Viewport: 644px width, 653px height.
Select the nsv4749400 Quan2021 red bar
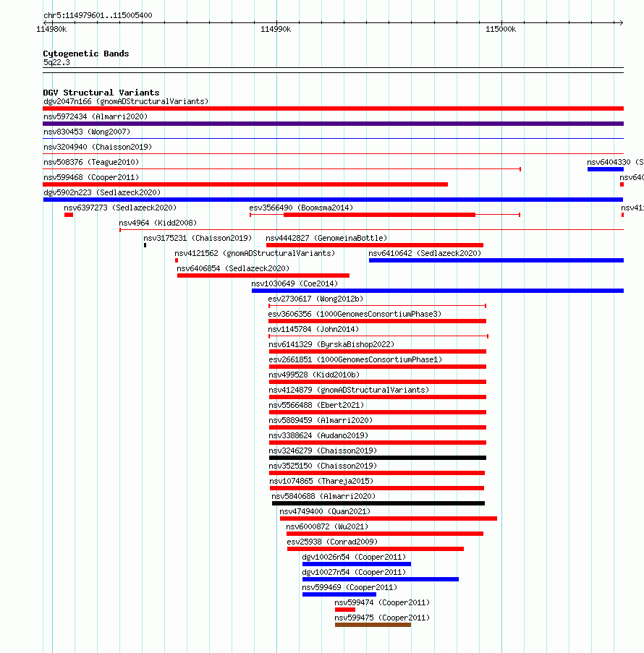389,518
